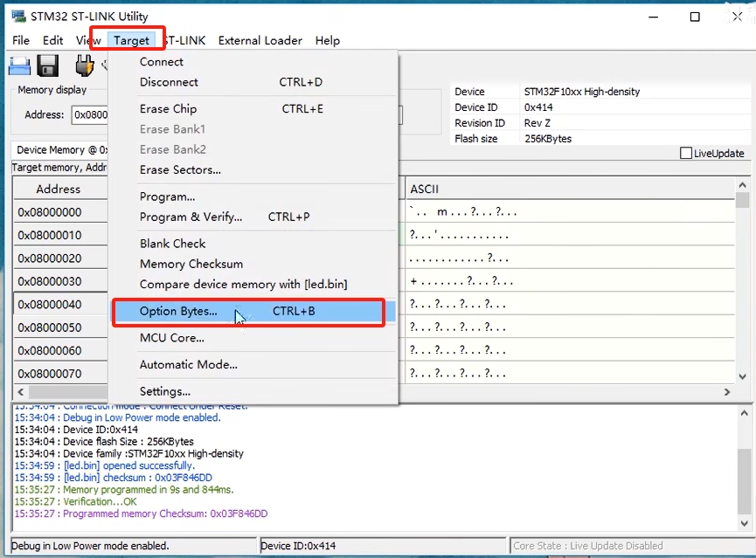Click the ST-LINK Utility app icon in title bar
The image size is (756, 558).
click(x=19, y=16)
